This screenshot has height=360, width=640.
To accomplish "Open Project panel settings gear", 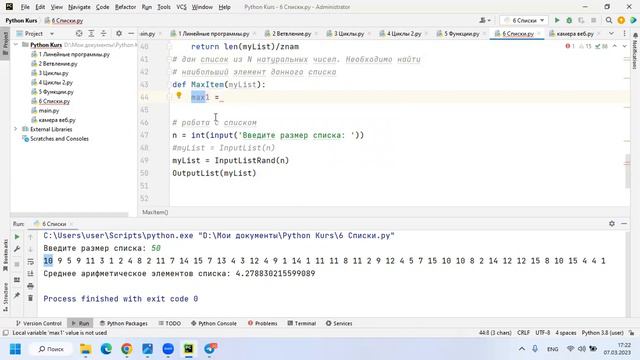I will pos(119,33).
